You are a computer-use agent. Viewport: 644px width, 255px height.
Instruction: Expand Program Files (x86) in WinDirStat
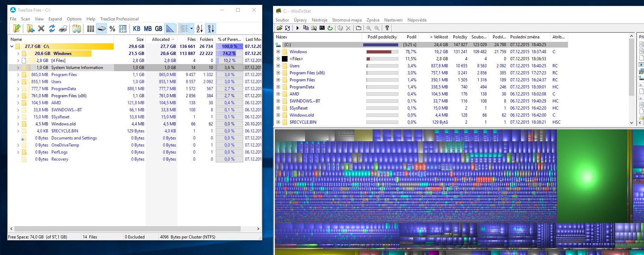click(278, 73)
